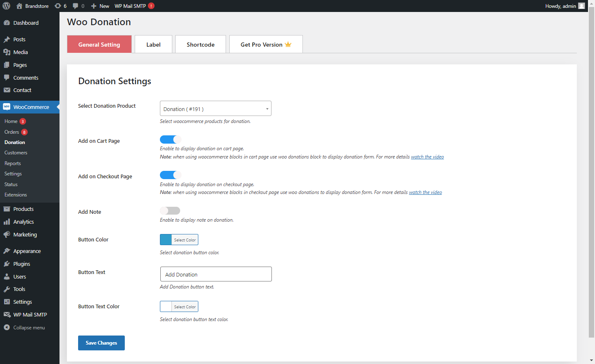Open Contact envelope icon in sidebar
Image resolution: width=595 pixels, height=364 pixels.
[7, 90]
